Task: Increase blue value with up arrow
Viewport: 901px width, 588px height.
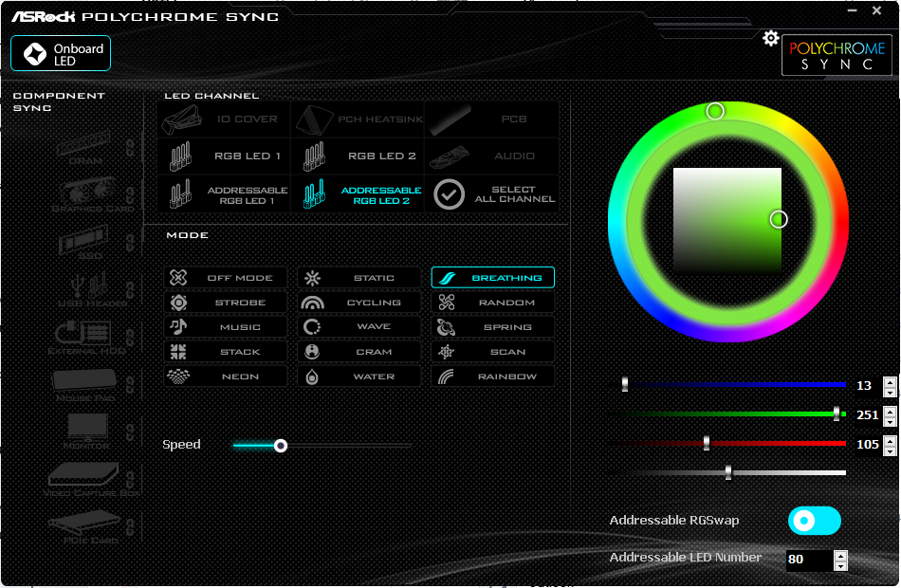Action: [890, 381]
